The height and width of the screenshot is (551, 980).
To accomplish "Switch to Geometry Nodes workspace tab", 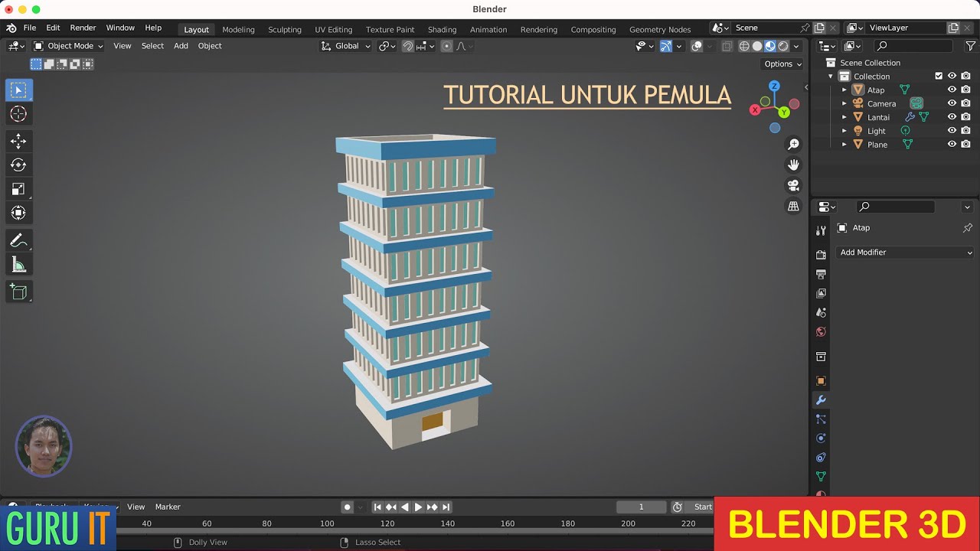I will tap(660, 29).
